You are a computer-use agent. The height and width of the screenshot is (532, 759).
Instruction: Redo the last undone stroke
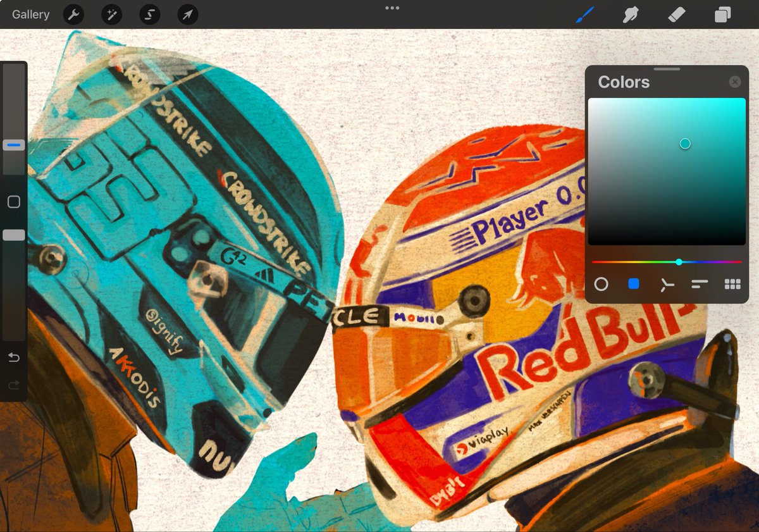[x=13, y=385]
